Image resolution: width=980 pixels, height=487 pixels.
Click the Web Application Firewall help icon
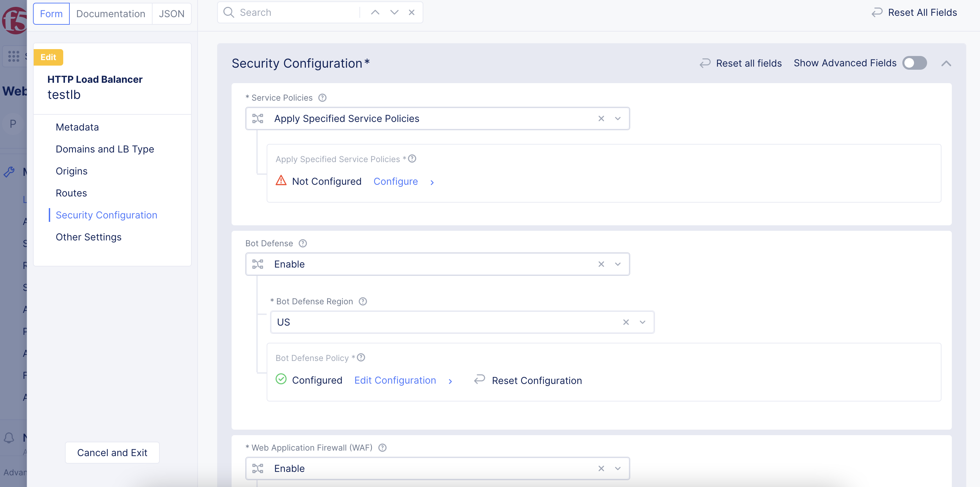tap(382, 448)
